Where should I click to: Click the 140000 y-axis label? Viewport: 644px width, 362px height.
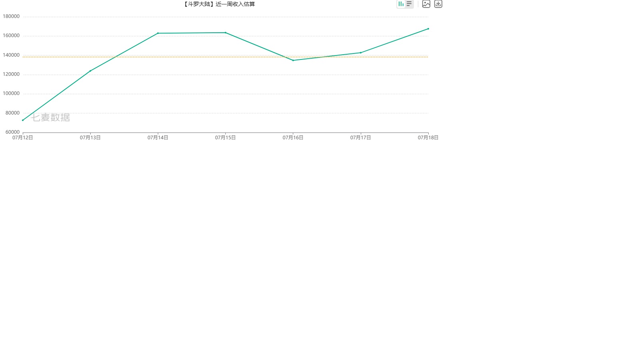point(11,55)
